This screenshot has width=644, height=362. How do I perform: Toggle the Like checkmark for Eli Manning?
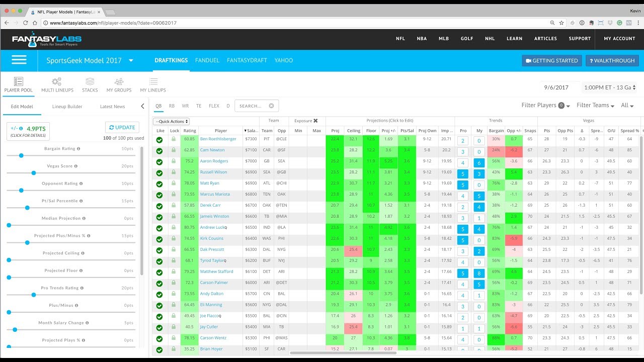(159, 305)
